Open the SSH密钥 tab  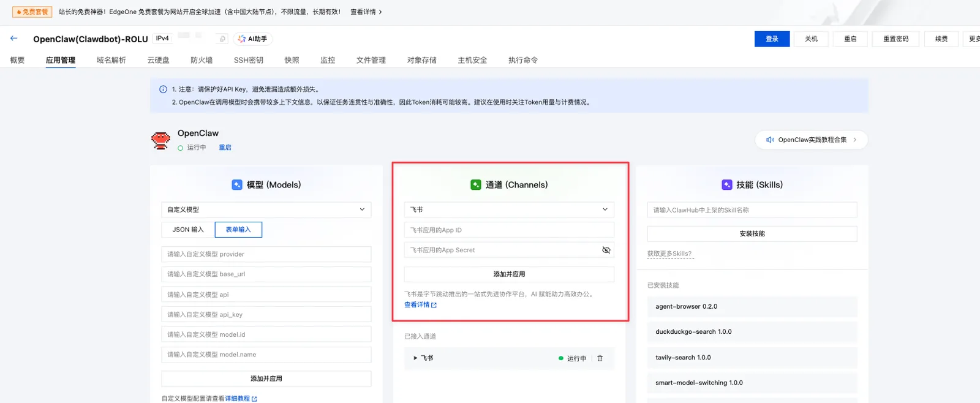[248, 60]
